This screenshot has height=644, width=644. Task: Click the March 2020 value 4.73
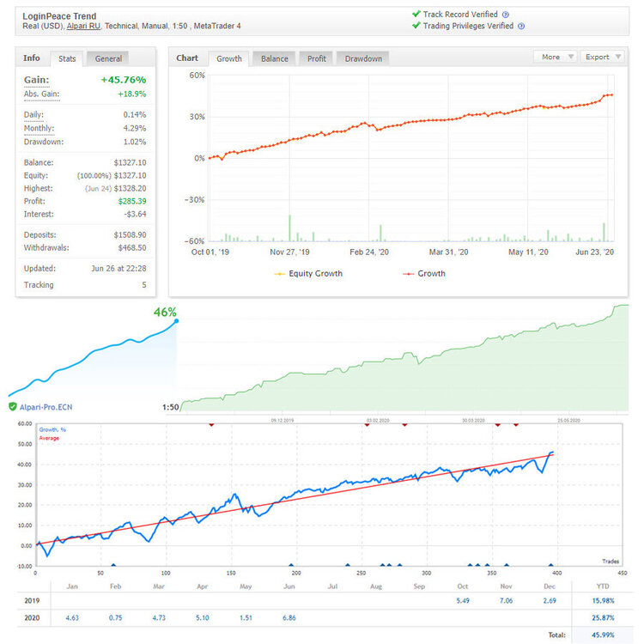click(x=159, y=617)
